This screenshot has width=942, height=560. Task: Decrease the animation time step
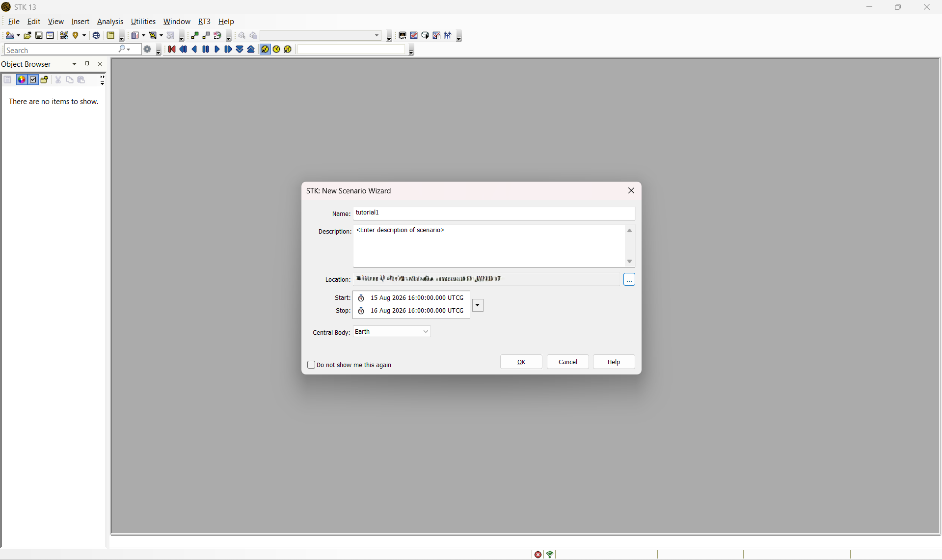click(240, 49)
